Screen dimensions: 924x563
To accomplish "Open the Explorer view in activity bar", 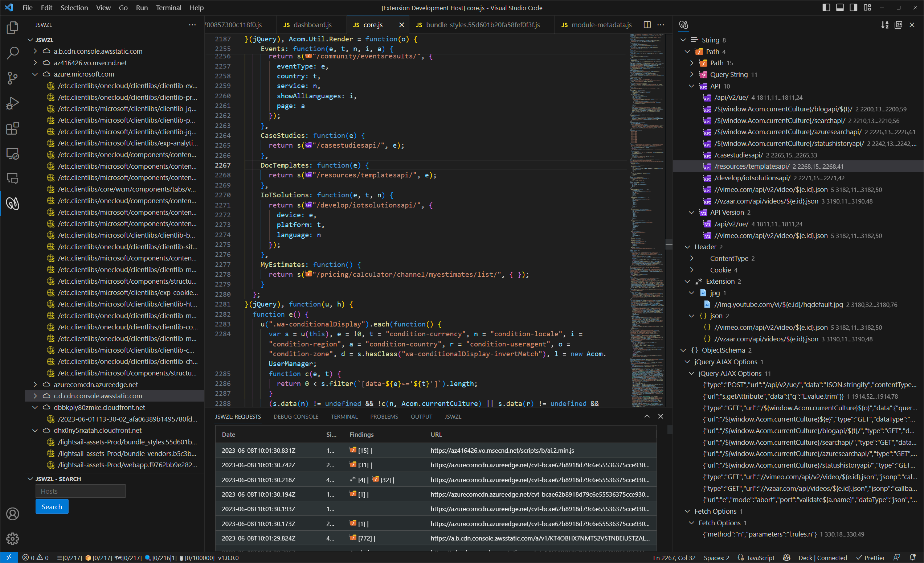I will coord(12,28).
